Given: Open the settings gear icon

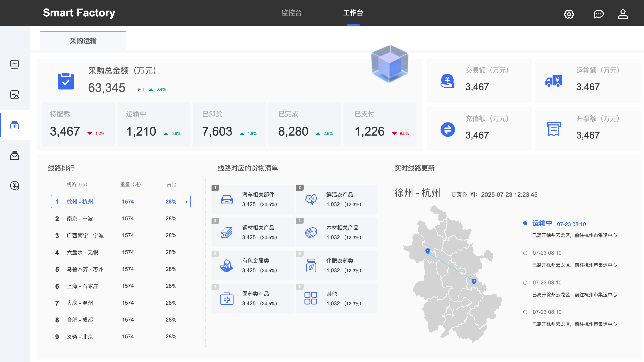Looking at the screenshot, I should (x=569, y=14).
